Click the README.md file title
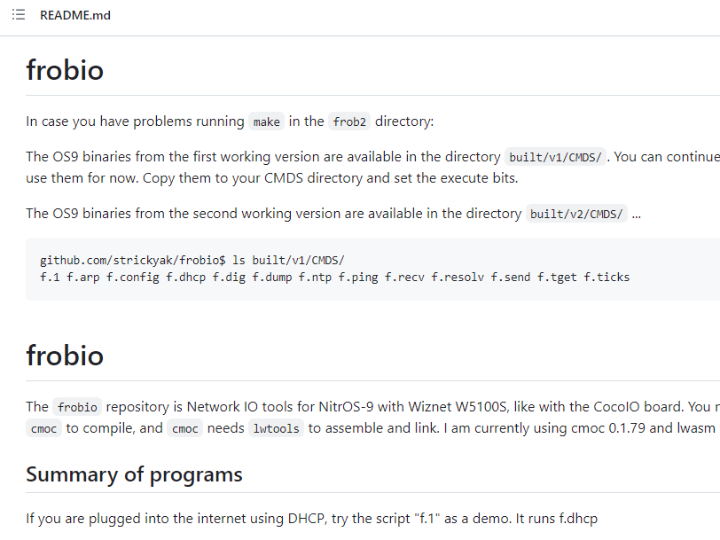 pos(75,15)
